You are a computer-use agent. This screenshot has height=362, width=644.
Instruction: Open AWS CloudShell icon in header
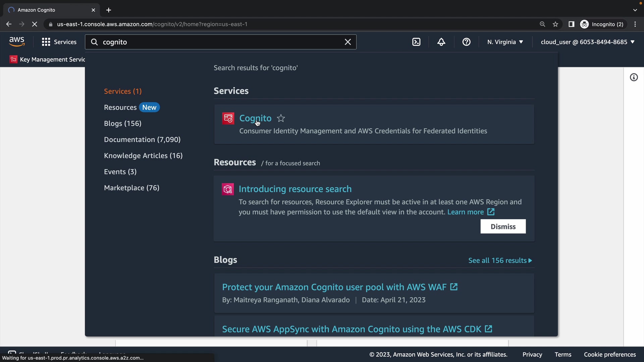click(416, 42)
